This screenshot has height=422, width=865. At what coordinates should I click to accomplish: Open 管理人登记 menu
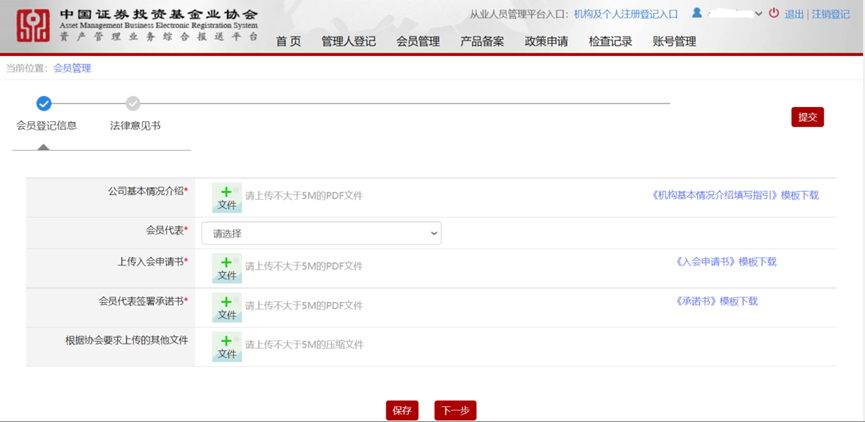coord(349,41)
